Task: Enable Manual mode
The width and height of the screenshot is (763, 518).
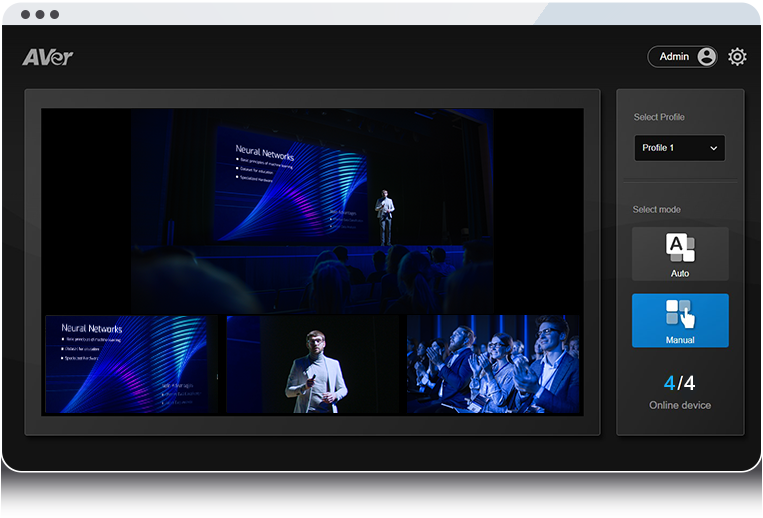Action: [680, 321]
